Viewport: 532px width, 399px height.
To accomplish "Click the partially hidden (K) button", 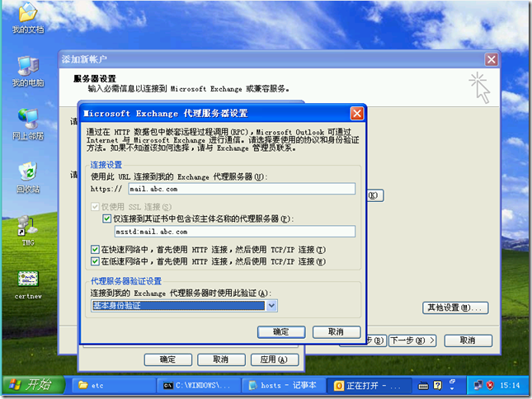I will pos(375,195).
